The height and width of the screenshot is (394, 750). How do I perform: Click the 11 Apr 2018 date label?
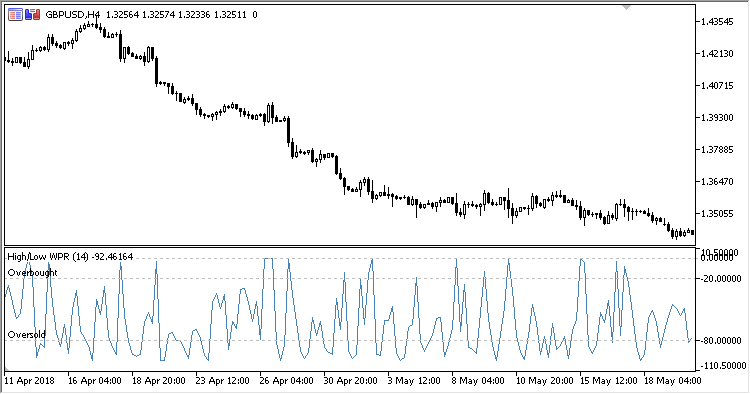pyautogui.click(x=29, y=381)
